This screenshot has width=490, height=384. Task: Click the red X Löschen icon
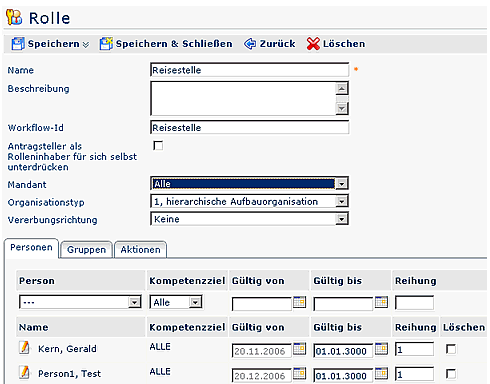point(313,44)
